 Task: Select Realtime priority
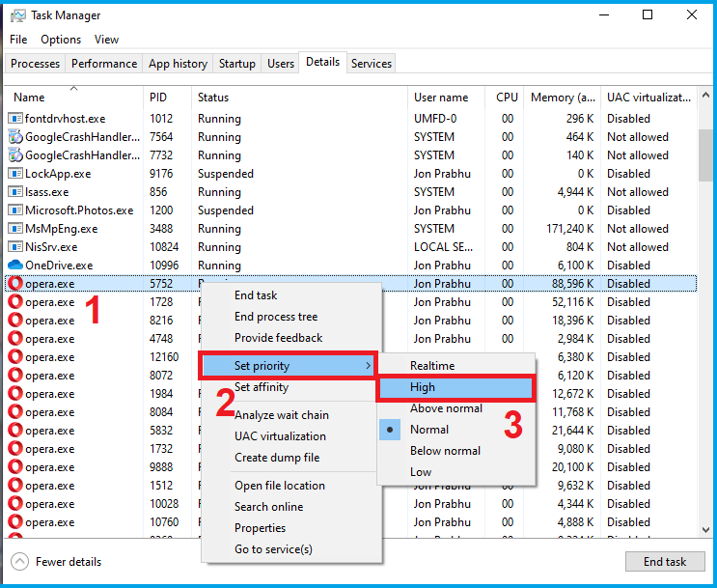[x=455, y=366]
